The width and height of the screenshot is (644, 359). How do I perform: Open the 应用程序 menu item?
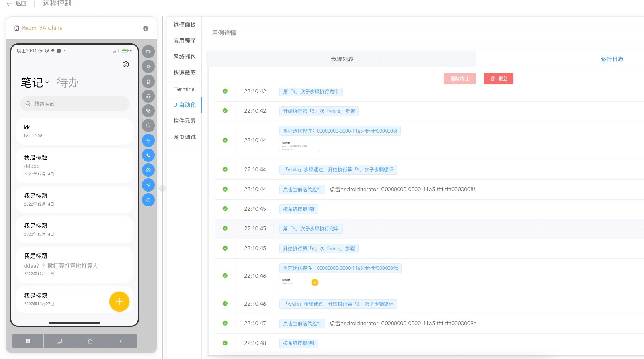tap(185, 41)
